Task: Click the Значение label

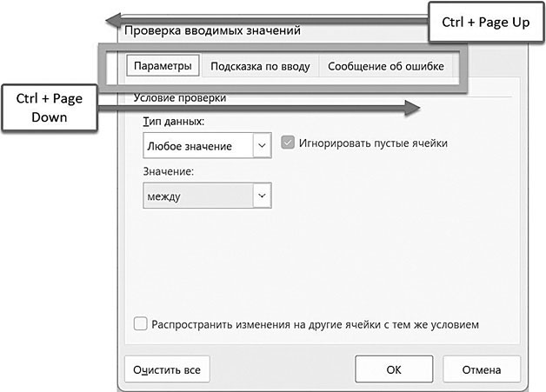Action: [168, 172]
